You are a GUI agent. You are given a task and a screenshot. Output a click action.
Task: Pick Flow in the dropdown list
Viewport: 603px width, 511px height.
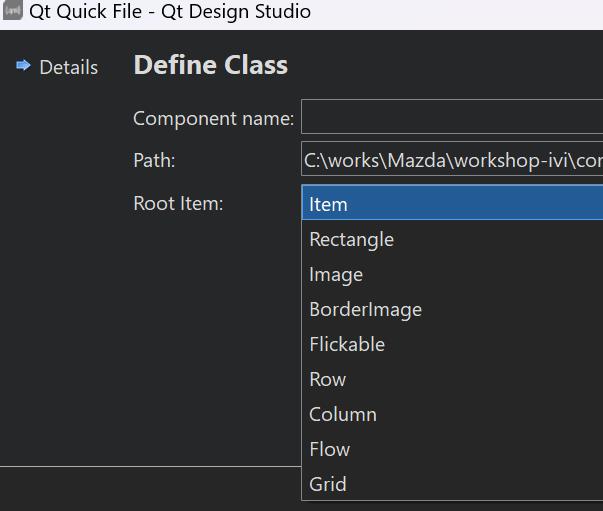[330, 449]
